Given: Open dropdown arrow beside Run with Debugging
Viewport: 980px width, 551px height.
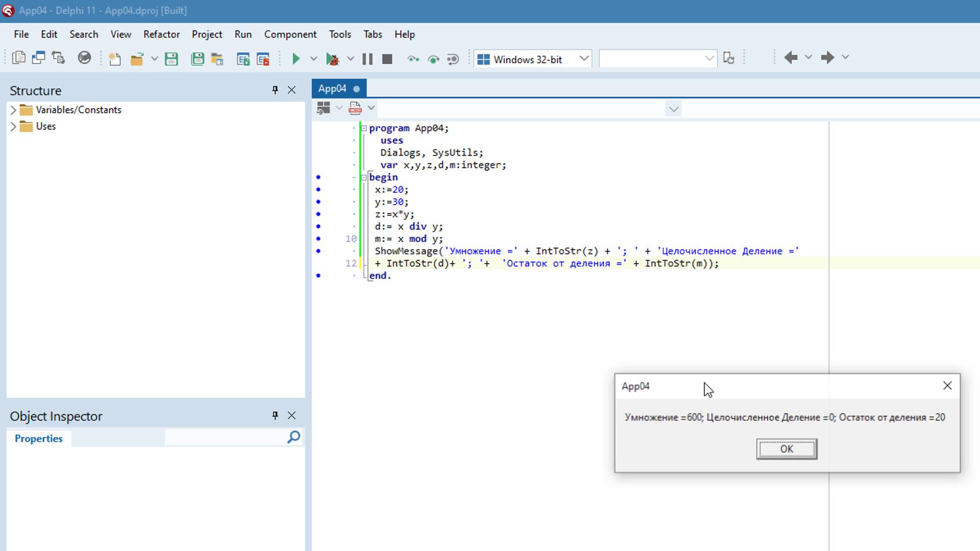Looking at the screenshot, I should click(x=351, y=59).
